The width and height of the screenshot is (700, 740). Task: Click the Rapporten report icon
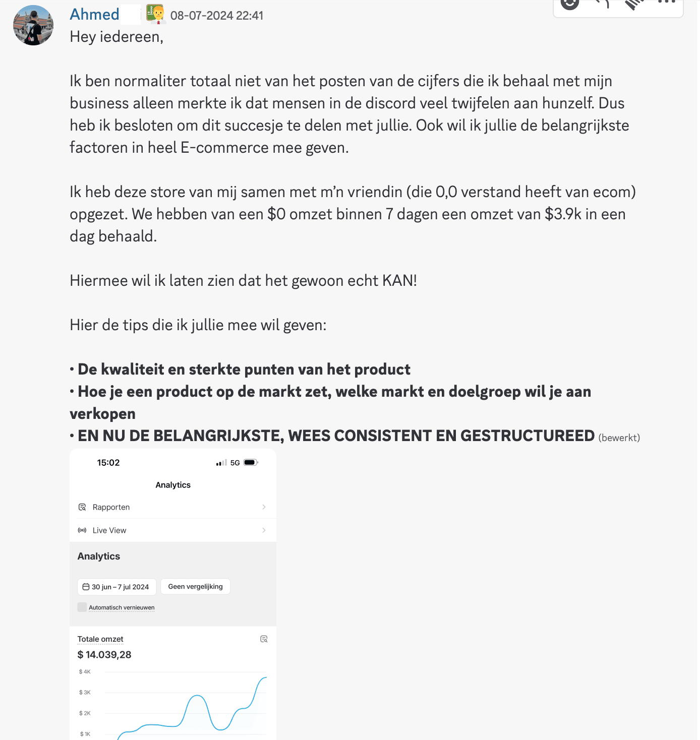tap(82, 507)
